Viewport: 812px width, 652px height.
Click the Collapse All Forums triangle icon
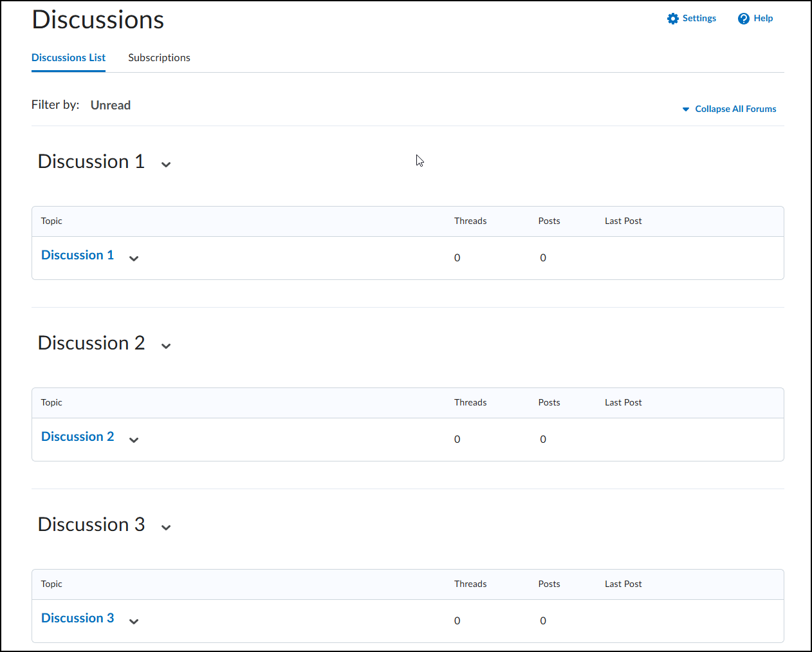pos(686,109)
